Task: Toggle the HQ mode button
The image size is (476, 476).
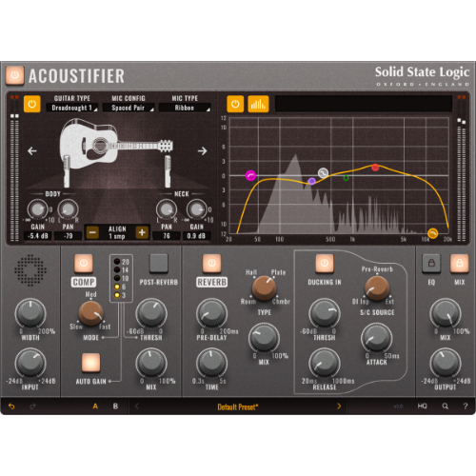Action: pos(422,407)
